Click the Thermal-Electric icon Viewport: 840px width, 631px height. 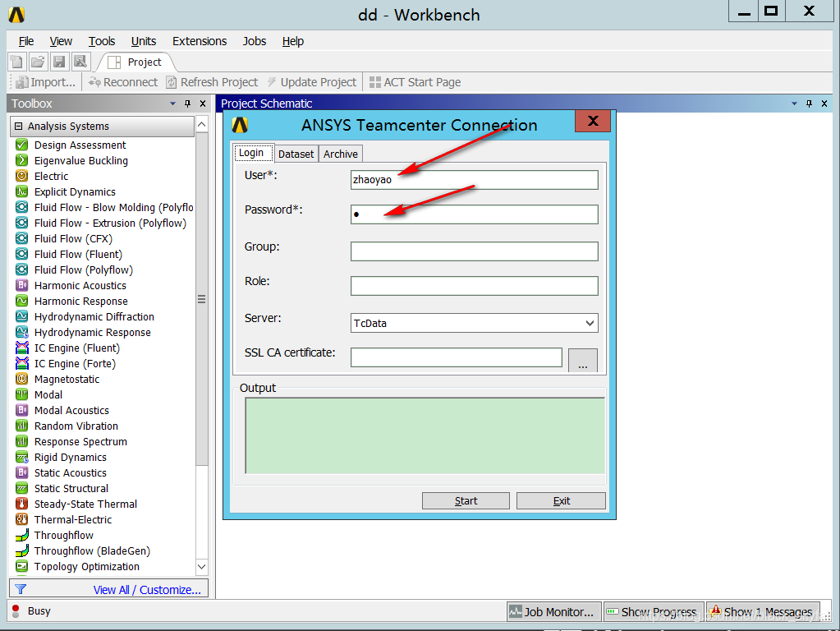click(21, 519)
